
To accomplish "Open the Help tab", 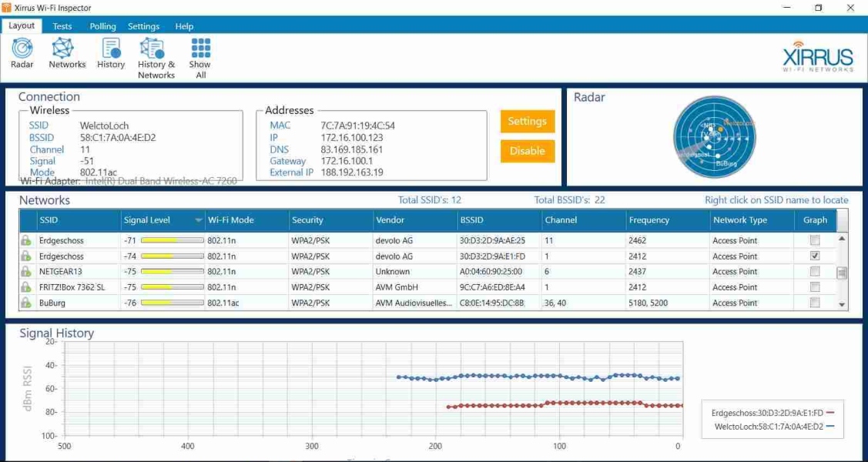I will pyautogui.click(x=184, y=26).
